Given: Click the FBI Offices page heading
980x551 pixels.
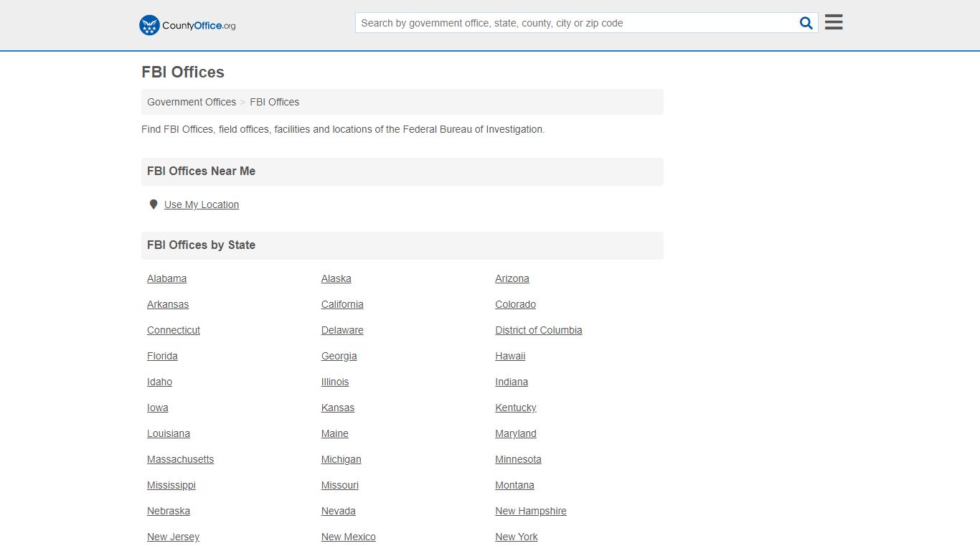Looking at the screenshot, I should point(183,72).
